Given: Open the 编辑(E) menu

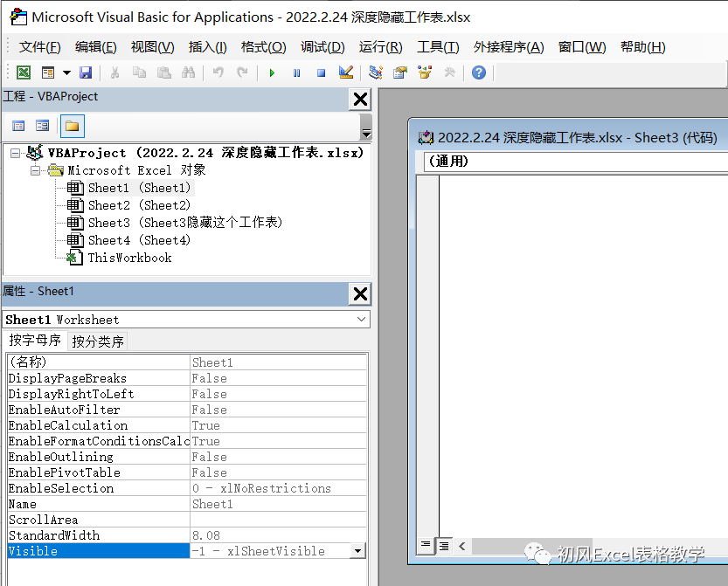Looking at the screenshot, I should click(x=95, y=47).
